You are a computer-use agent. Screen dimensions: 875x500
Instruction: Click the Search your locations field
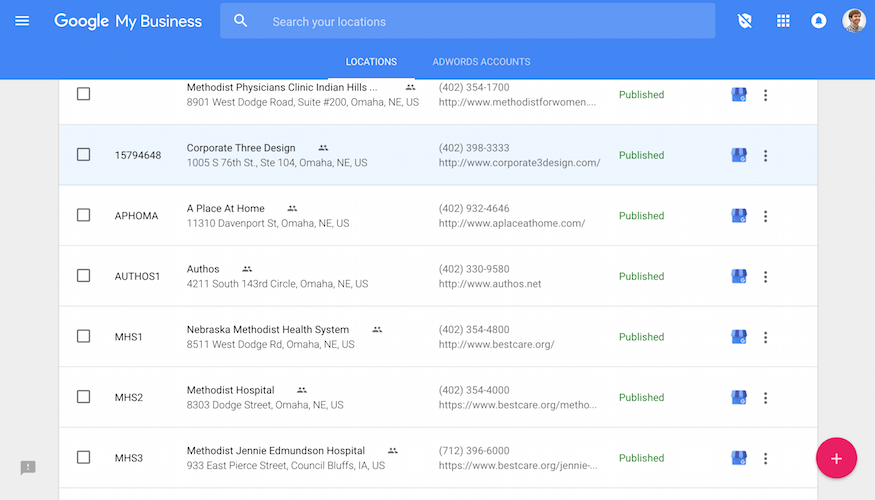[x=468, y=21]
